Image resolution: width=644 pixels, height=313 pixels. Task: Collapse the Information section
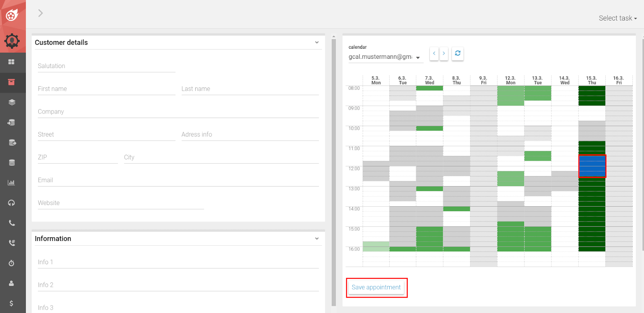point(317,238)
